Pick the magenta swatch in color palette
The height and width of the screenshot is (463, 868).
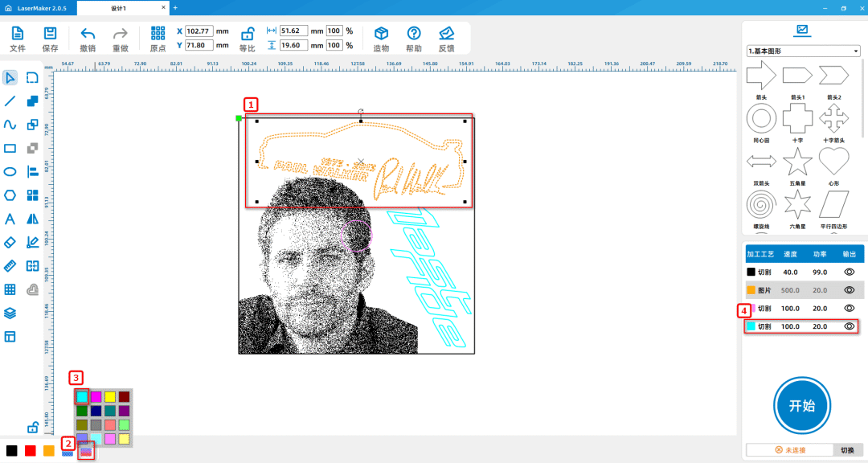pyautogui.click(x=96, y=396)
